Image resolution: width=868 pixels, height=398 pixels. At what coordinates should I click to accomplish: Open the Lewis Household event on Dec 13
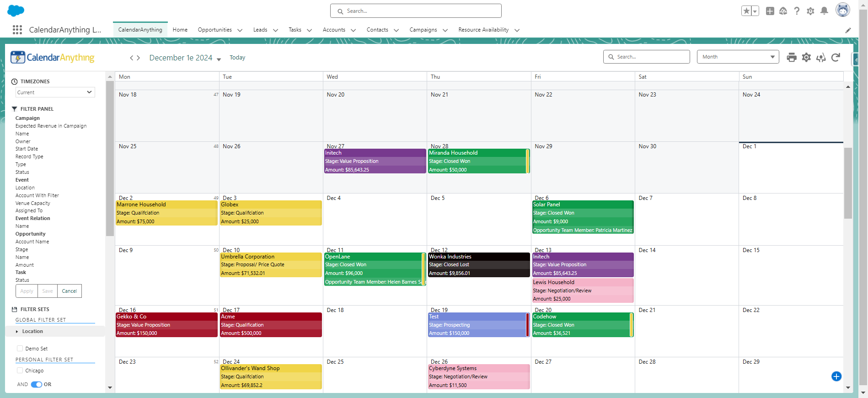coord(583,290)
